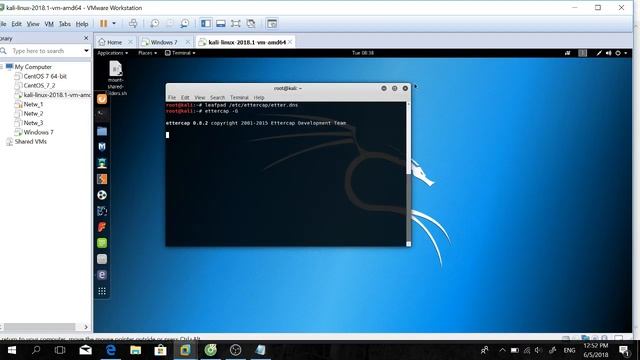Expand the library search options dropdown
Image resolution: width=640 pixels, height=360 pixels.
86,51
